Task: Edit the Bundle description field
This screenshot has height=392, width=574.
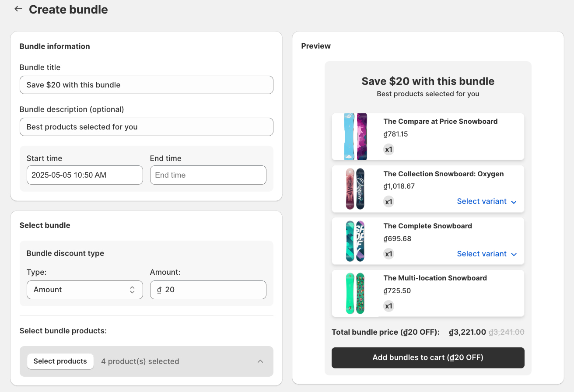Action: click(147, 127)
